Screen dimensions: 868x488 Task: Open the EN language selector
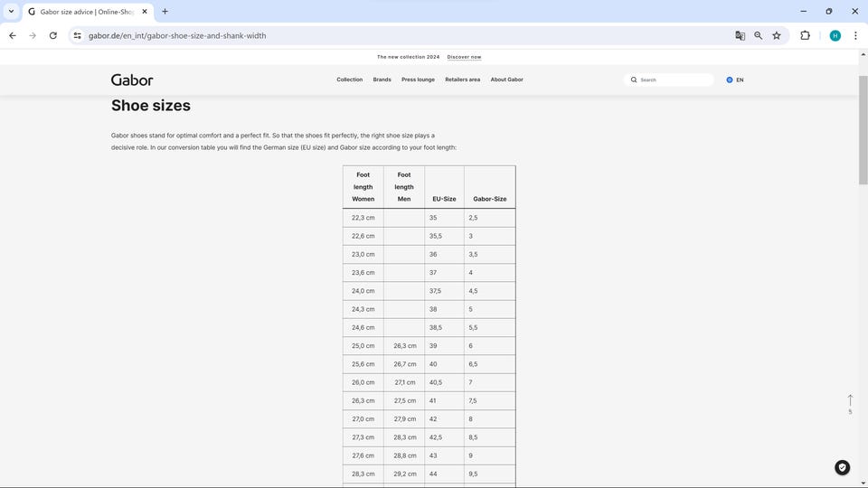pos(734,80)
